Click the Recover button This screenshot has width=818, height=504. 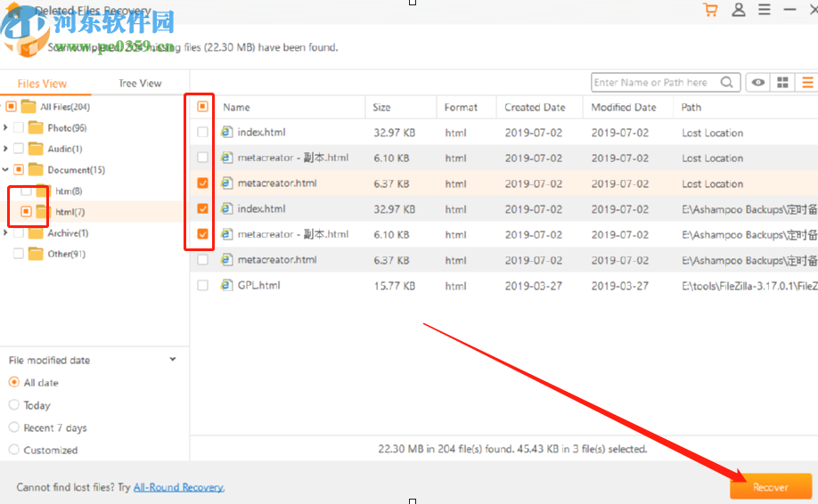(771, 487)
